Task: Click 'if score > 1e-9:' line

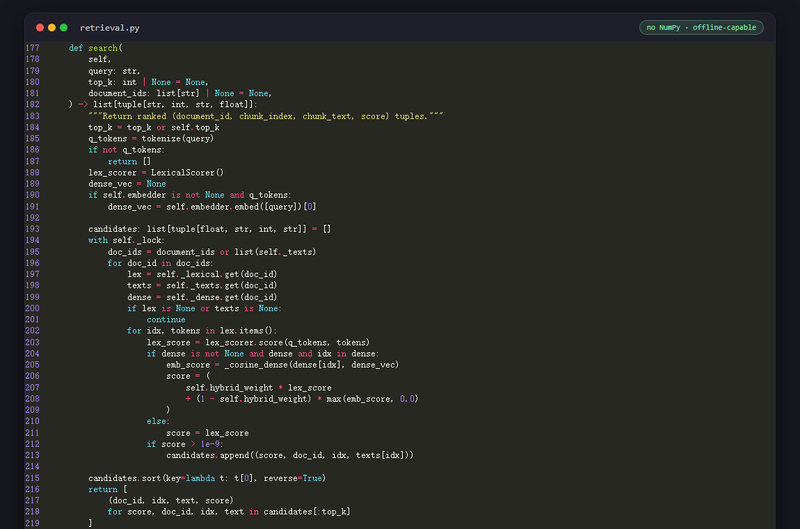Action: [185, 444]
